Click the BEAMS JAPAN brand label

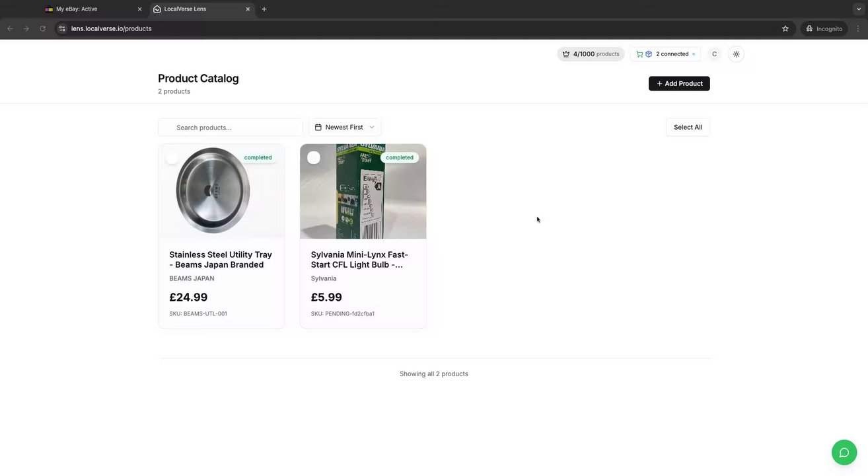click(192, 278)
